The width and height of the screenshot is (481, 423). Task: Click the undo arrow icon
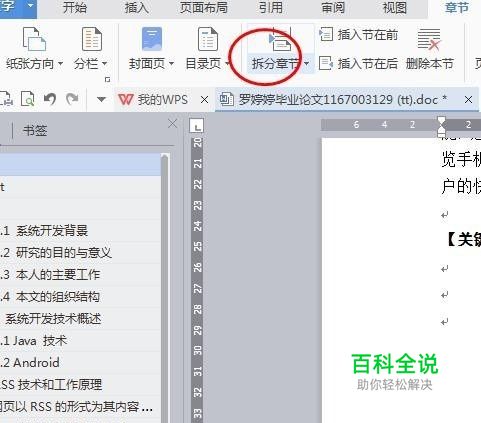pyautogui.click(x=50, y=99)
